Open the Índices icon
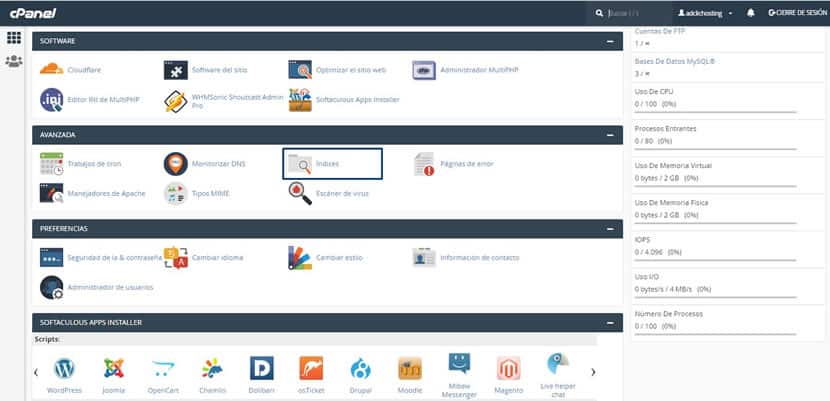The height and width of the screenshot is (401, 830). 300,164
